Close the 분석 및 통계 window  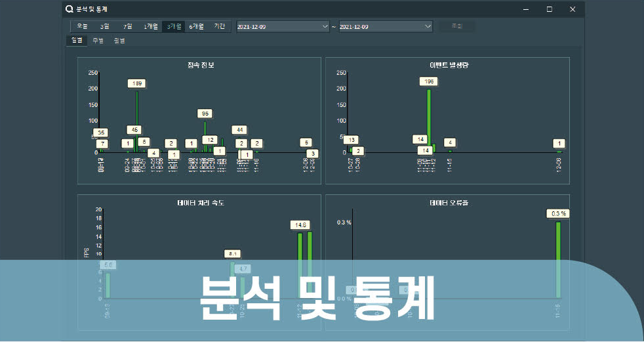point(572,9)
